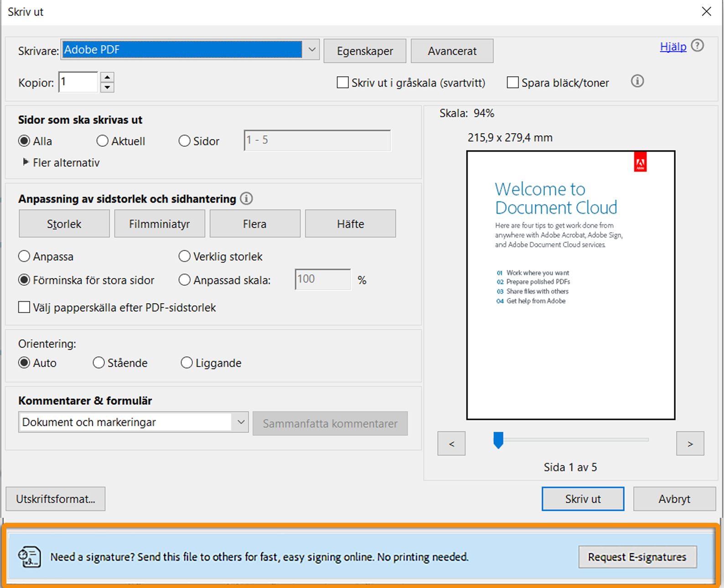The image size is (724, 588).
Task: Click the custom scale percentage field
Action: [x=323, y=279]
